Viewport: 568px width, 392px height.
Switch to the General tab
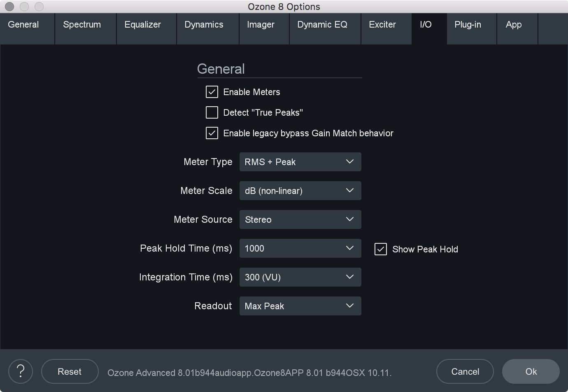(27, 29)
